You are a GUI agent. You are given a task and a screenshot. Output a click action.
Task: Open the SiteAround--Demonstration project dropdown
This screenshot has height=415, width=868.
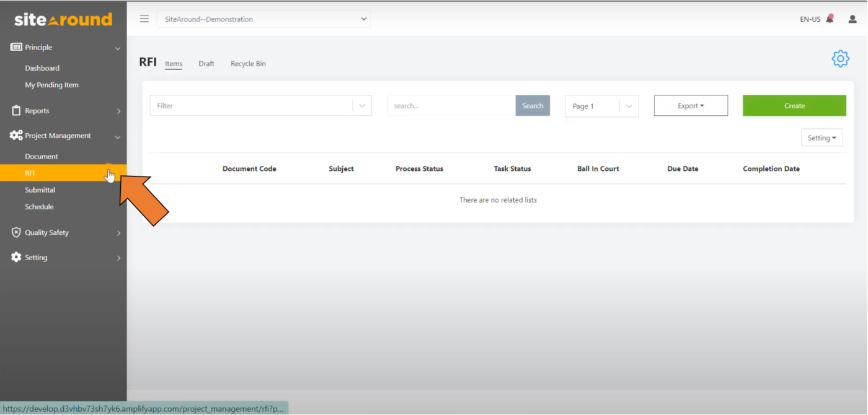click(x=263, y=19)
